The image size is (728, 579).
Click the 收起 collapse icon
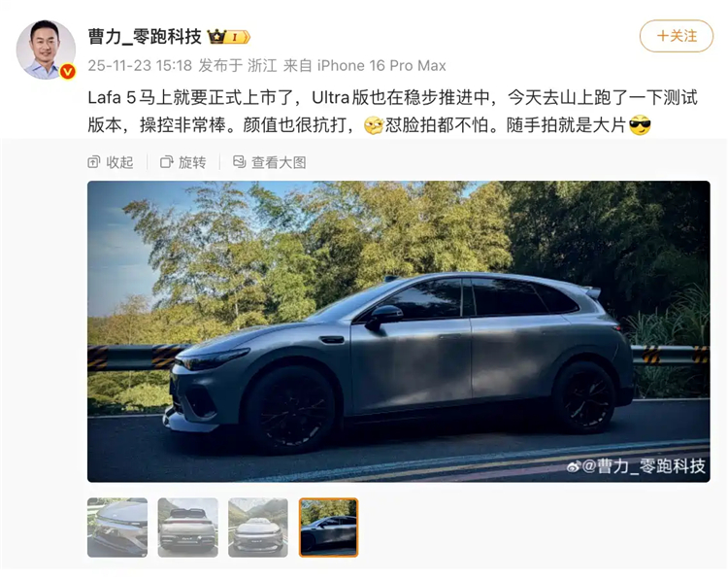click(x=94, y=162)
